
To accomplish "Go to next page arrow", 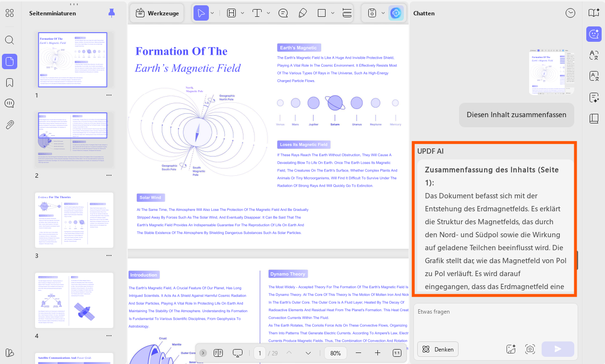I will point(308,353).
